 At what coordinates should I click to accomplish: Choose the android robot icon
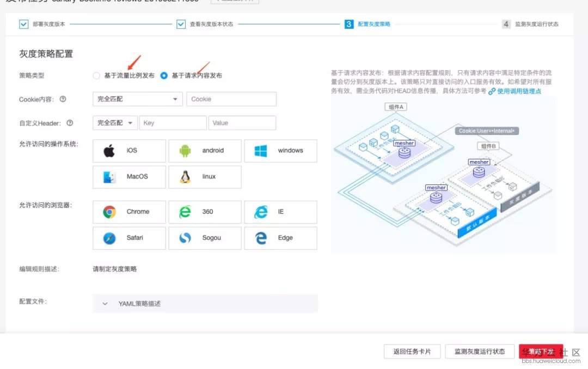[x=185, y=150]
